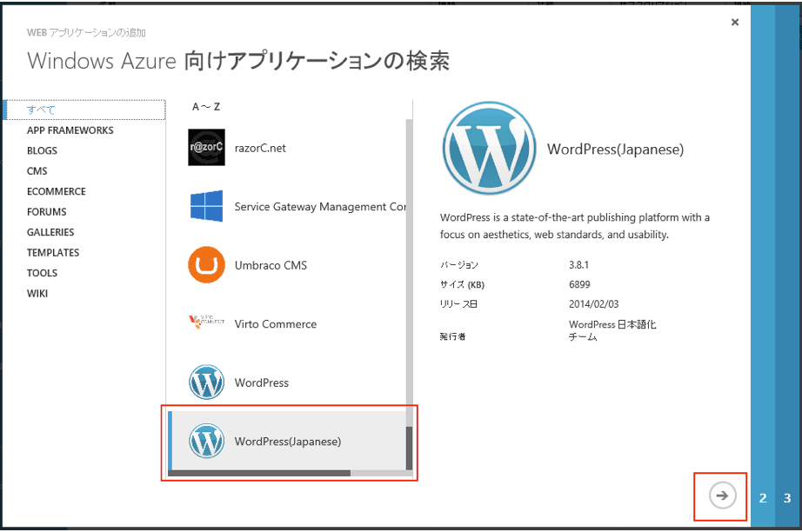Image resolution: width=802 pixels, height=532 pixels.
Task: Click the WordPress(Japanese) detail title
Action: click(615, 150)
